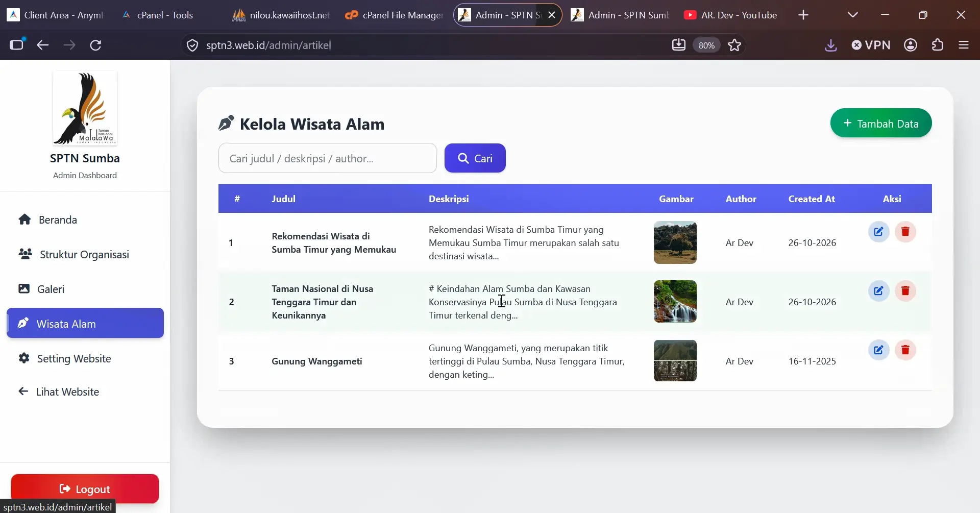Open a new browser tab
Image resolution: width=980 pixels, height=513 pixels.
click(803, 15)
